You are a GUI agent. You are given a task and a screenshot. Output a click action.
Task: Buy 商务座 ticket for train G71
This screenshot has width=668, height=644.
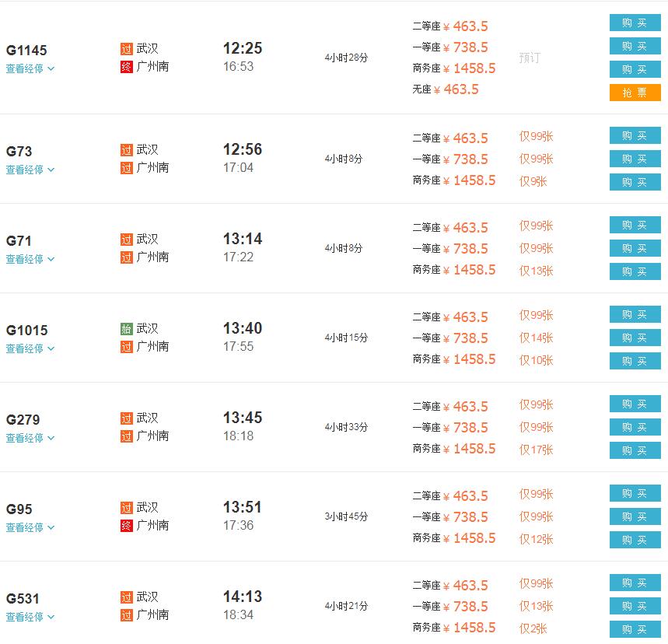[x=635, y=271]
